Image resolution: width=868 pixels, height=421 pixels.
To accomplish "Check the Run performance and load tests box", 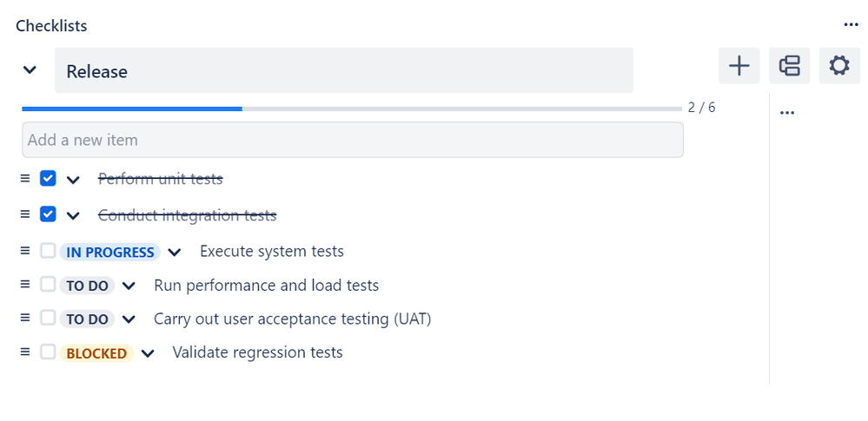I will pyautogui.click(x=49, y=285).
